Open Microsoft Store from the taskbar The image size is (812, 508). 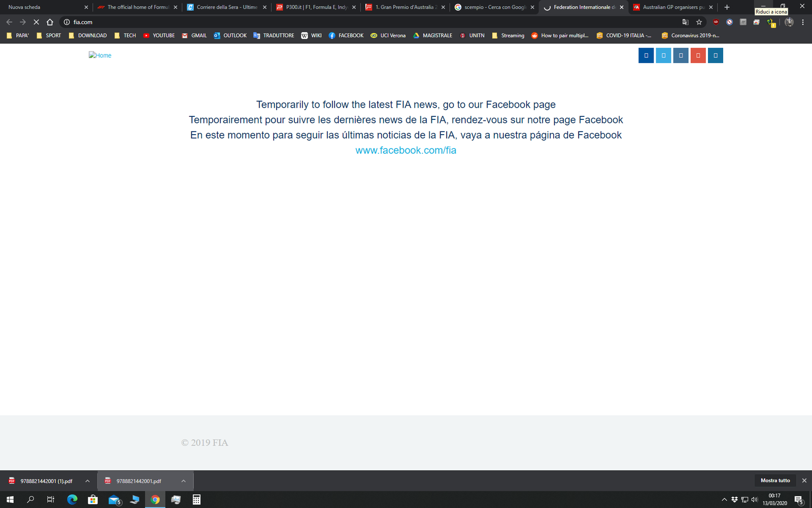click(93, 500)
